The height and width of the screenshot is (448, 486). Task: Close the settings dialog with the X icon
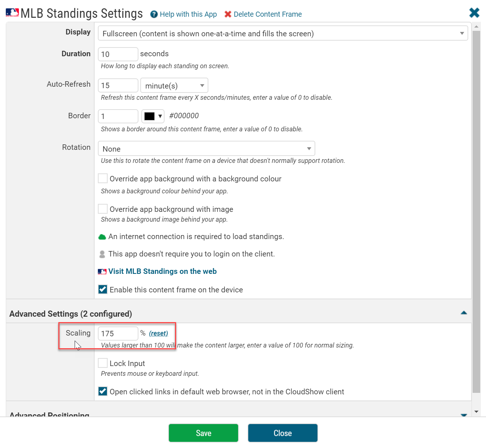click(x=474, y=13)
